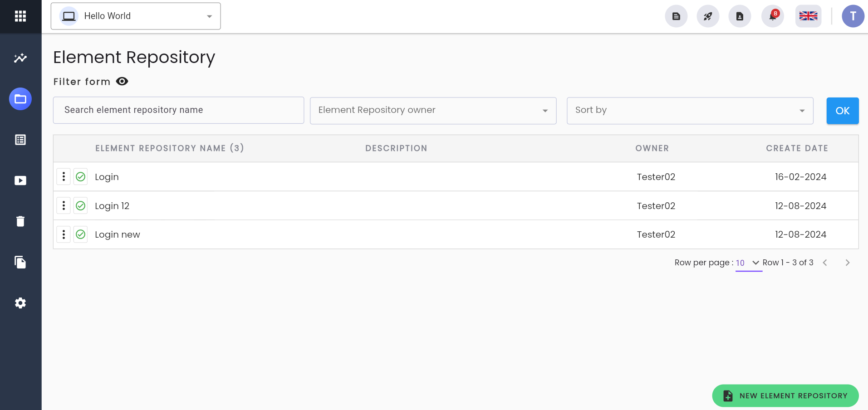Open the copy documents sidebar icon
The width and height of the screenshot is (868, 410).
click(20, 262)
